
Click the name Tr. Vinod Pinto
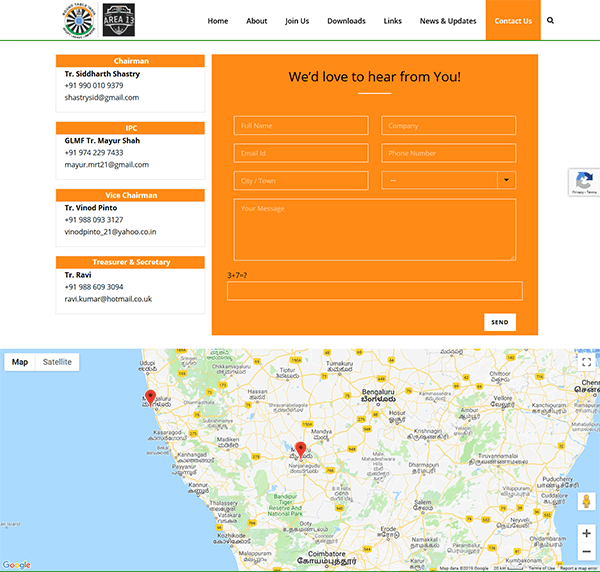pyautogui.click(x=91, y=208)
